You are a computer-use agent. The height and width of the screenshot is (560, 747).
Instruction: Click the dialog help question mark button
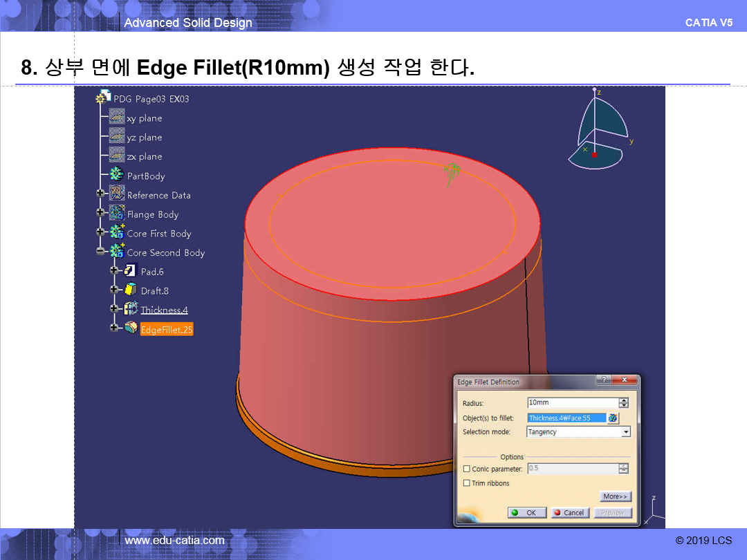[604, 380]
